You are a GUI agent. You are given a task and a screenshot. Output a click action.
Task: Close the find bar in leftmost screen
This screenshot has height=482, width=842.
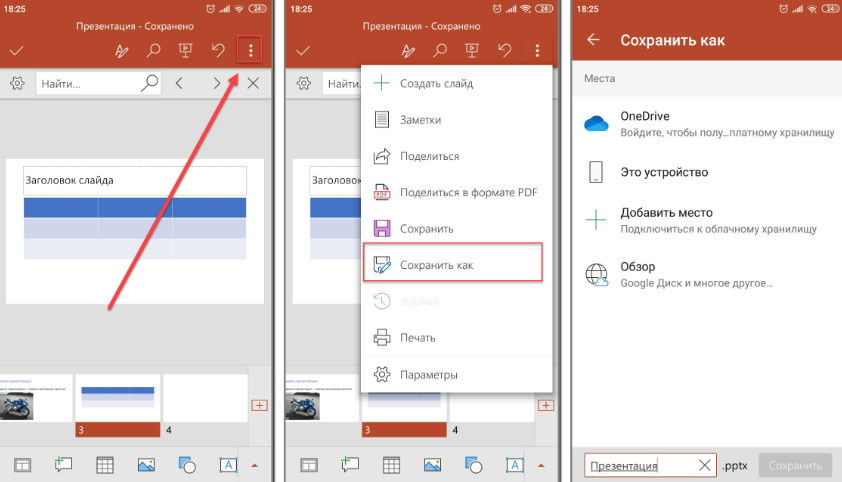click(253, 84)
